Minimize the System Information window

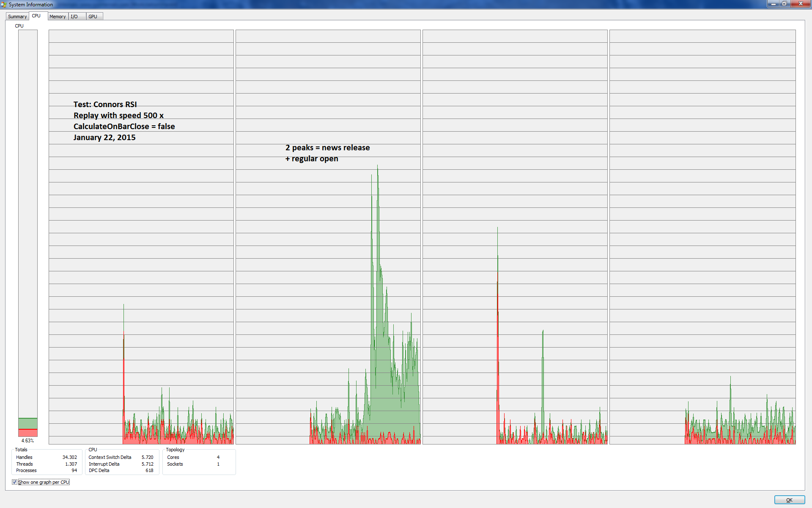[x=774, y=4]
